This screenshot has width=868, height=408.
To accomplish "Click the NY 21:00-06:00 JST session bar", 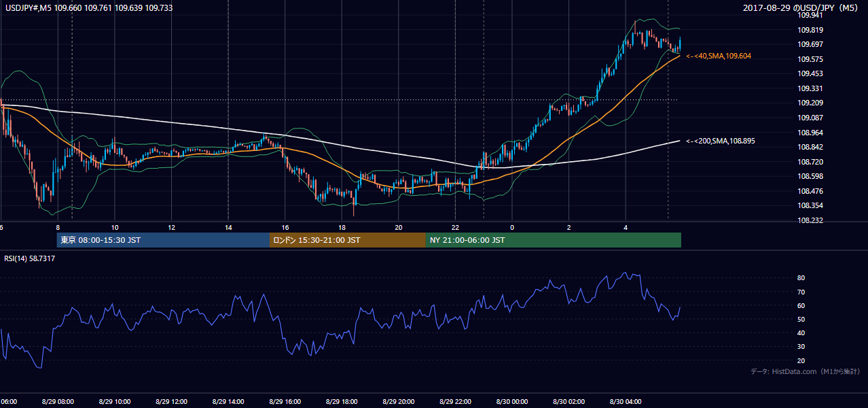I will [554, 240].
